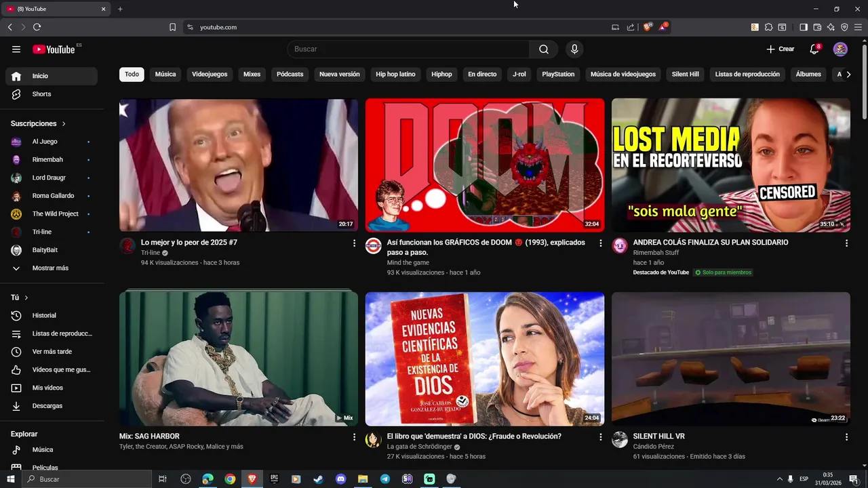Go back with browser back arrow
The width and height of the screenshot is (868, 488).
click(9, 27)
